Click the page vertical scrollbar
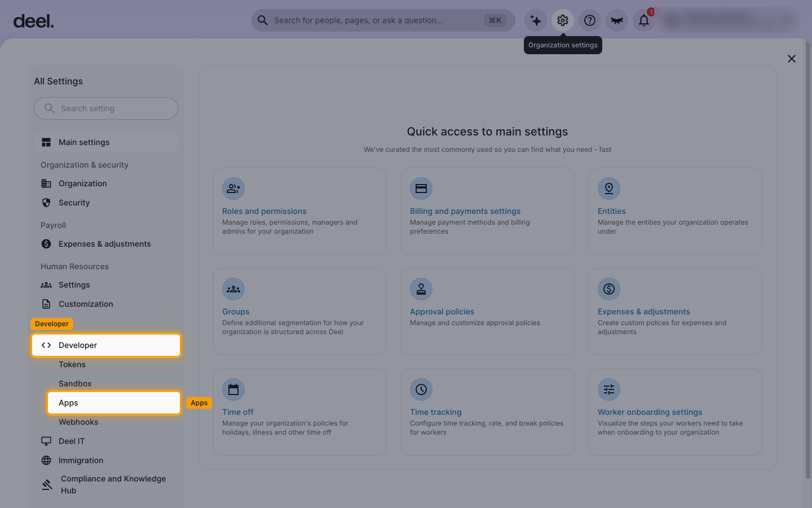Screen dimensions: 812x508 [x=808, y=260]
